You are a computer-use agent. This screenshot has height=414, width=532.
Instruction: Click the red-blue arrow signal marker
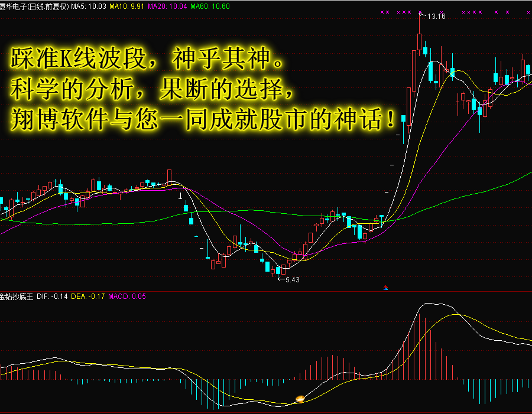pos(385,288)
